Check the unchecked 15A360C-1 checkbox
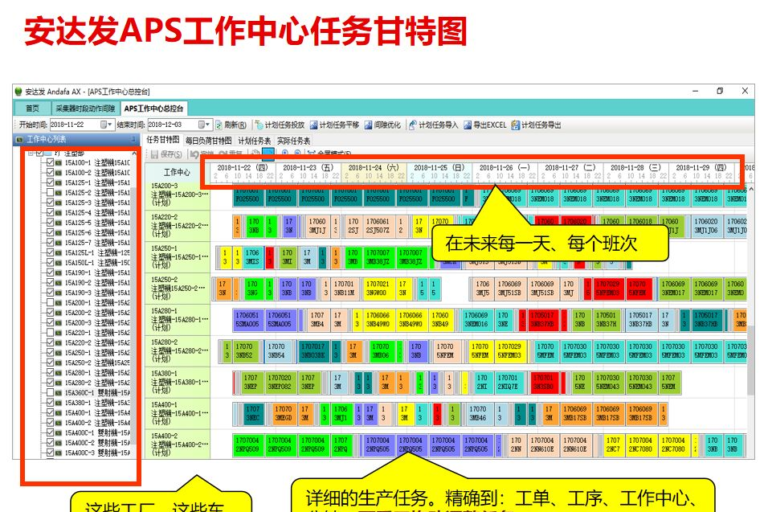The image size is (768, 512). (50, 392)
